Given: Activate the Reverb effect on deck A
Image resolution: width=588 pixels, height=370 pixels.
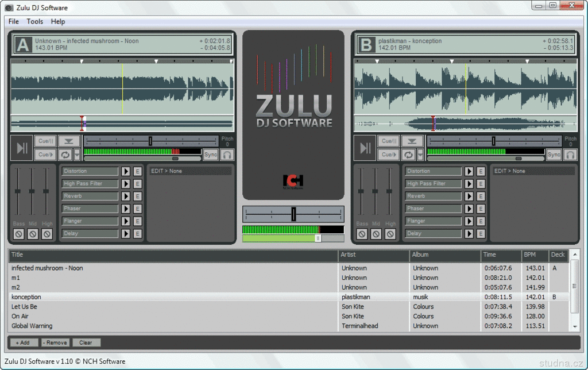Looking at the screenshot, I should (x=126, y=196).
